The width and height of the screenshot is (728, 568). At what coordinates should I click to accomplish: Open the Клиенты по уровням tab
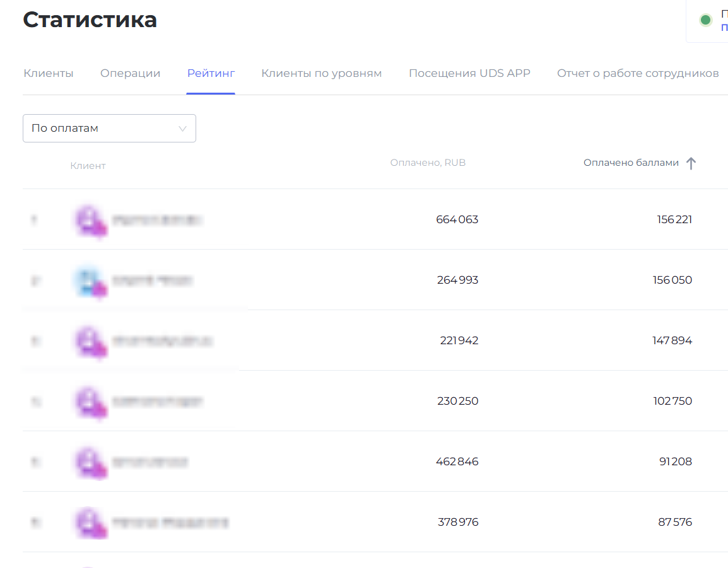(321, 73)
